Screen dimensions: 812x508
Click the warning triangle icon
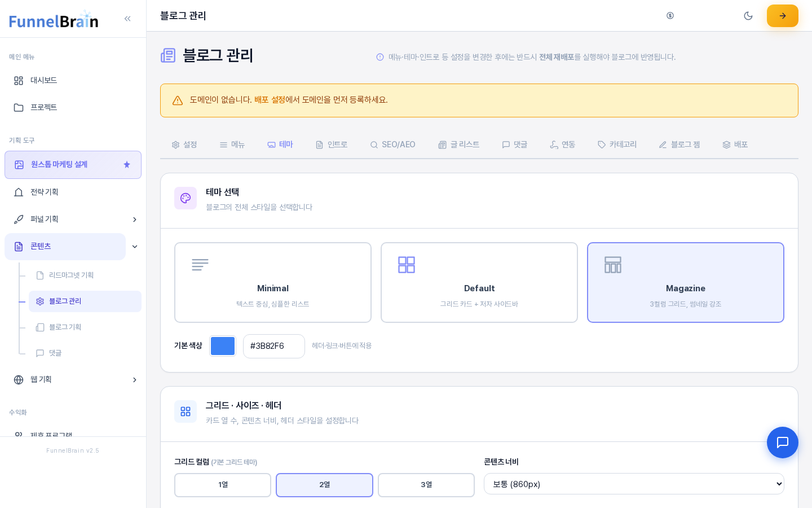[x=178, y=100]
